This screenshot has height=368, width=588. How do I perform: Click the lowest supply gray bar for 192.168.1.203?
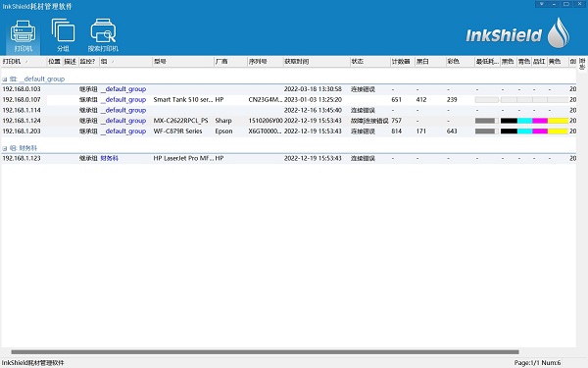click(x=485, y=131)
